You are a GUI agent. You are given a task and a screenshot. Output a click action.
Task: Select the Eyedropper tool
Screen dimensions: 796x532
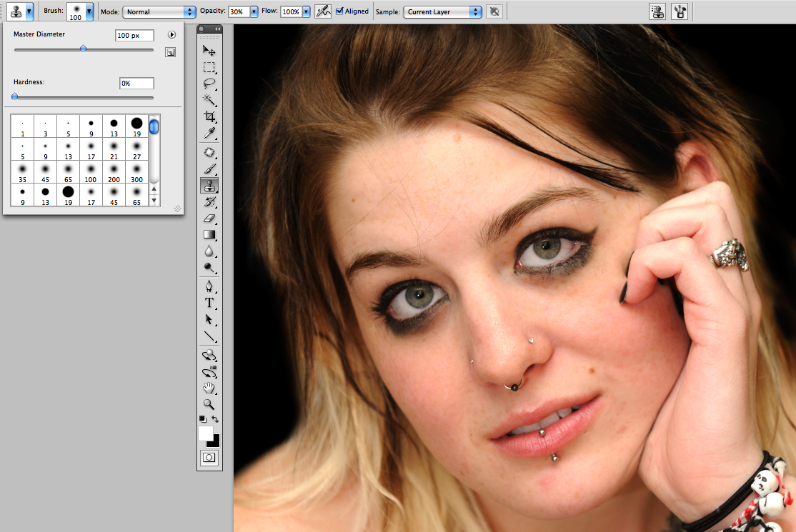point(209,133)
